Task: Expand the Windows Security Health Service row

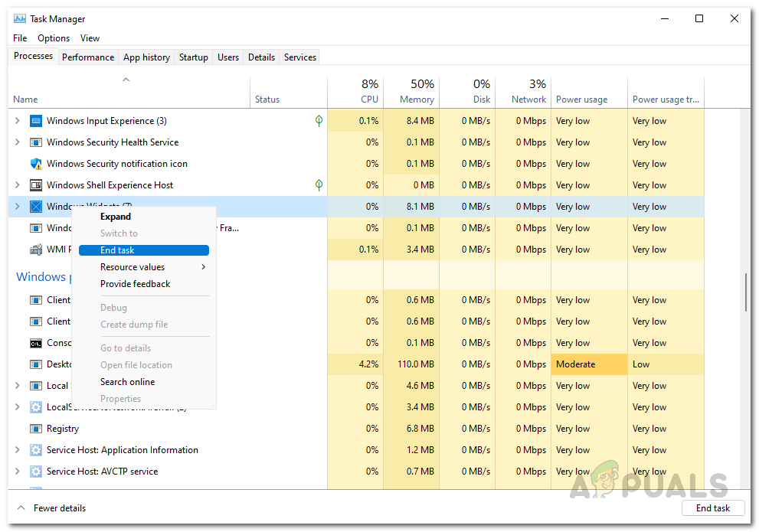Action: tap(18, 142)
